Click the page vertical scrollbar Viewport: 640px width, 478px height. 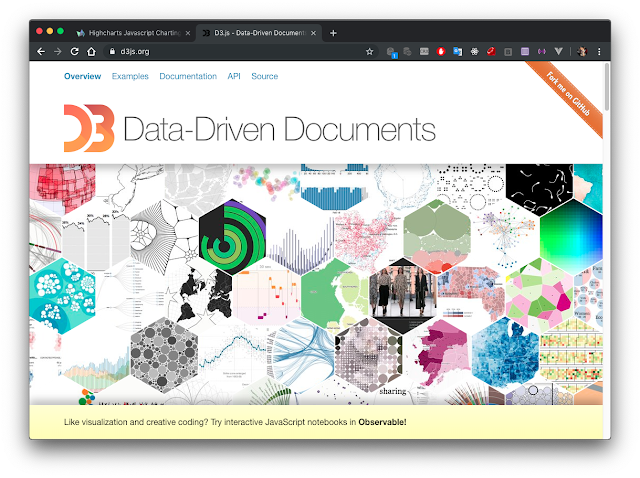click(607, 87)
